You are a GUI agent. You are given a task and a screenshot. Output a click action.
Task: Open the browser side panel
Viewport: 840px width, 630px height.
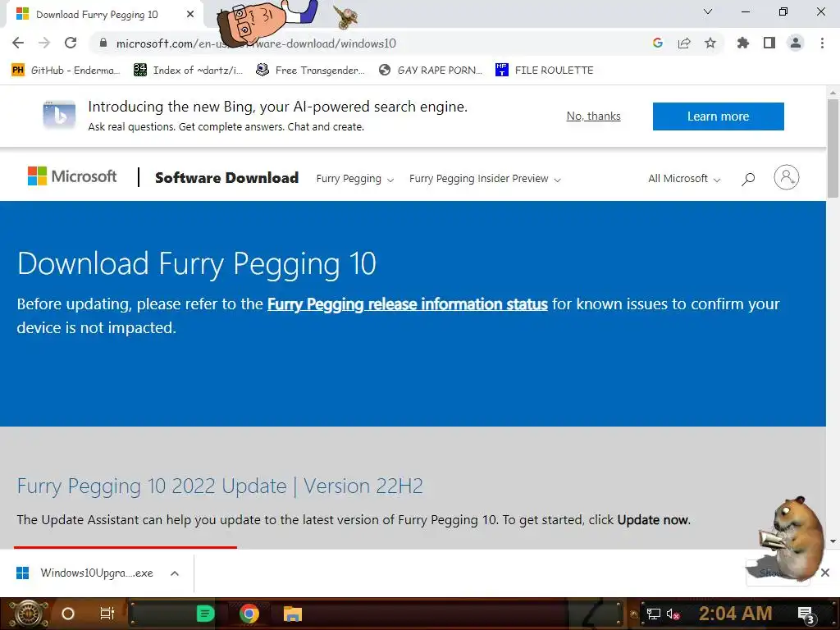pyautogui.click(x=769, y=43)
